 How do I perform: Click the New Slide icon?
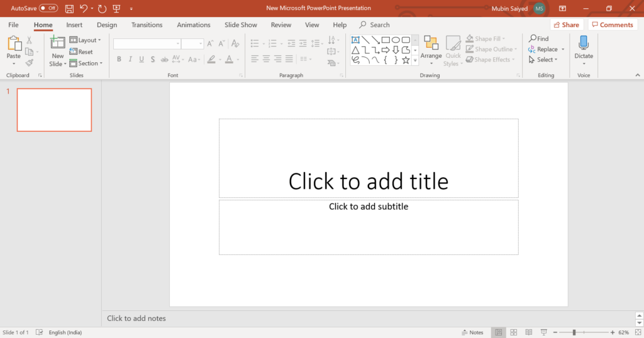click(58, 43)
